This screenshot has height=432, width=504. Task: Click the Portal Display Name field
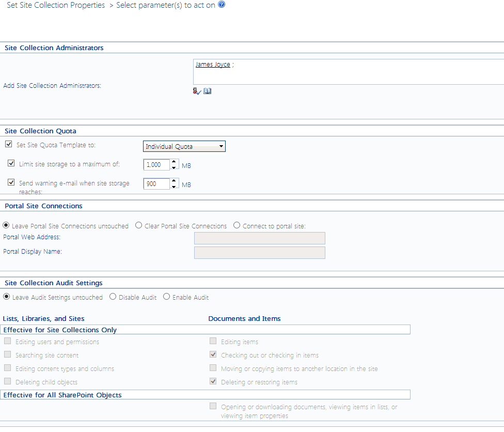[x=259, y=252]
